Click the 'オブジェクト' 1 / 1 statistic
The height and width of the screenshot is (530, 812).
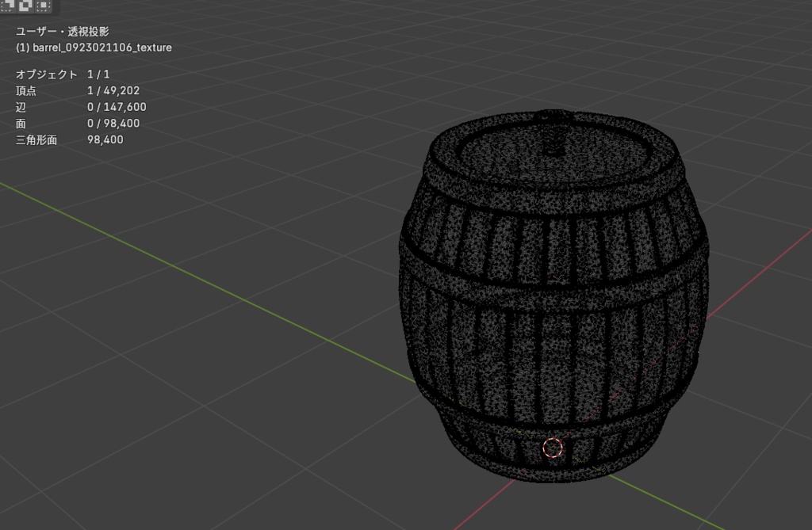(x=63, y=74)
